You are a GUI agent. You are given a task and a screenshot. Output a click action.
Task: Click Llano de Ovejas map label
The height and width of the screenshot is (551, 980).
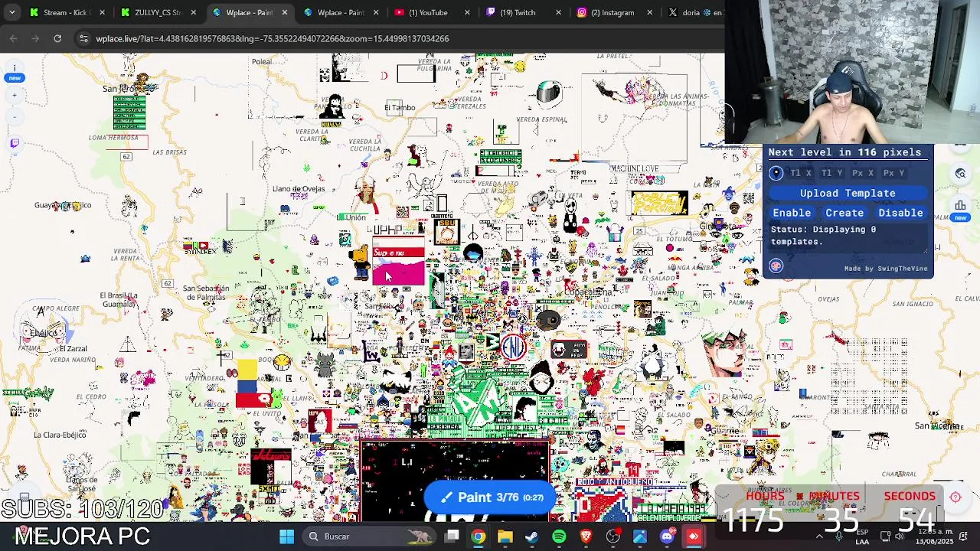point(299,189)
